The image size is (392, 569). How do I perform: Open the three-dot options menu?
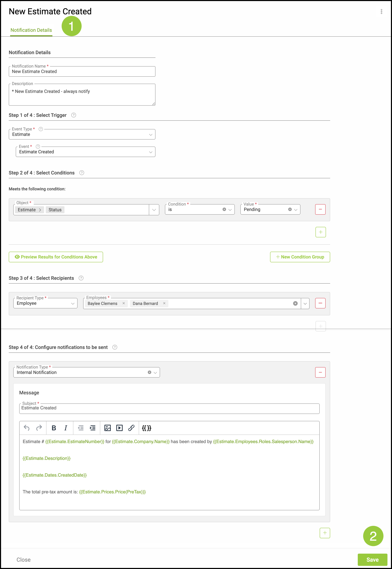(381, 12)
